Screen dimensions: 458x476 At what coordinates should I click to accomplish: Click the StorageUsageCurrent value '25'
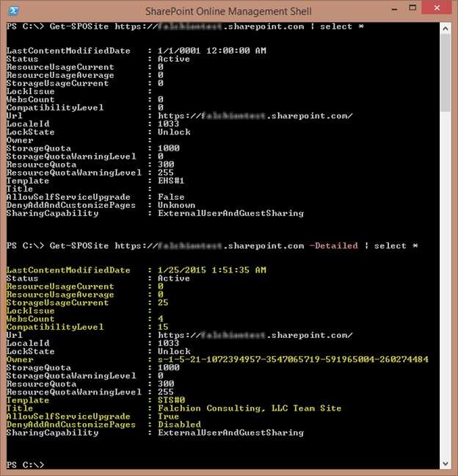pyautogui.click(x=163, y=303)
